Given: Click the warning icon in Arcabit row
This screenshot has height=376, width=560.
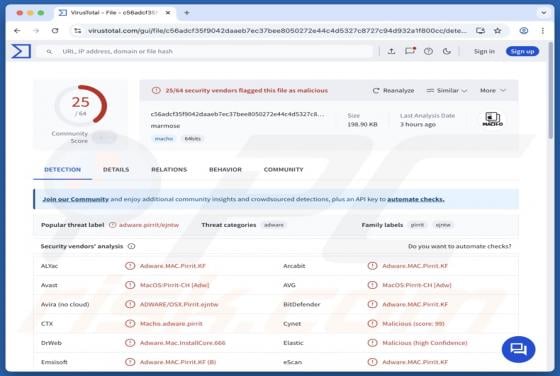Looking at the screenshot, I should coord(372,266).
